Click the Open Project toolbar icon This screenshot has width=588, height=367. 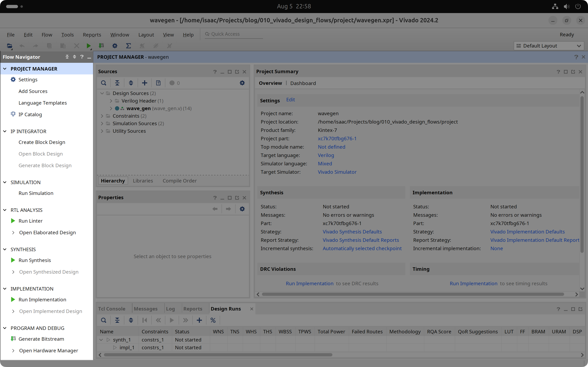coord(9,46)
